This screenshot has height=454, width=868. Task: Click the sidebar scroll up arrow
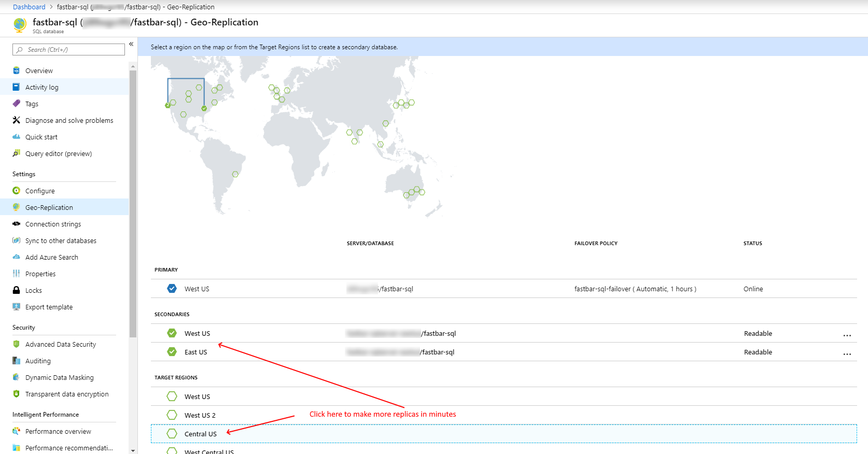(x=133, y=66)
